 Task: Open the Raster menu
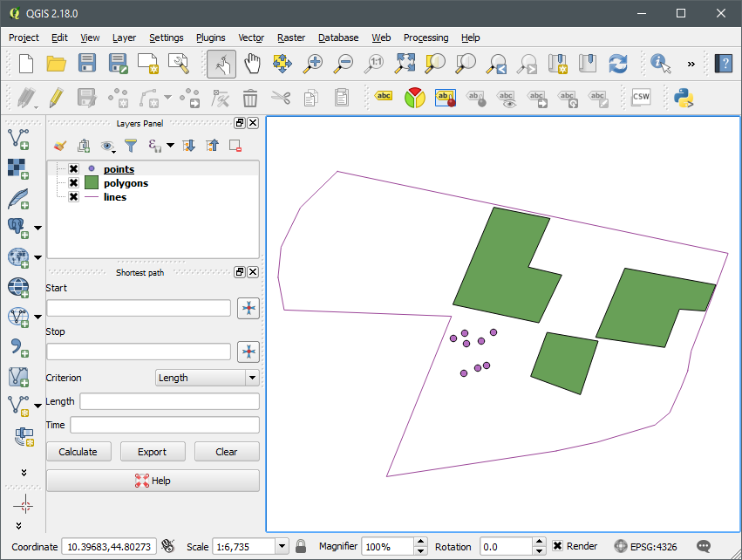[291, 38]
